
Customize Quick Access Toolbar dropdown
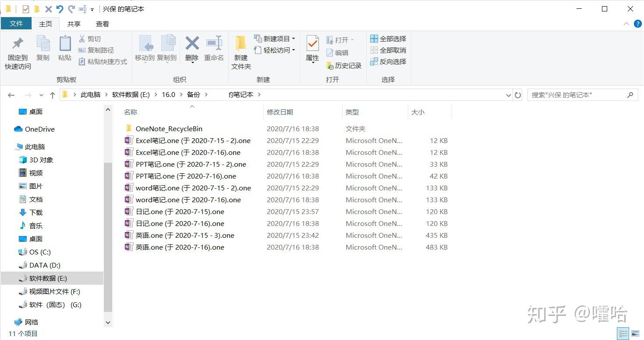[x=92, y=9]
